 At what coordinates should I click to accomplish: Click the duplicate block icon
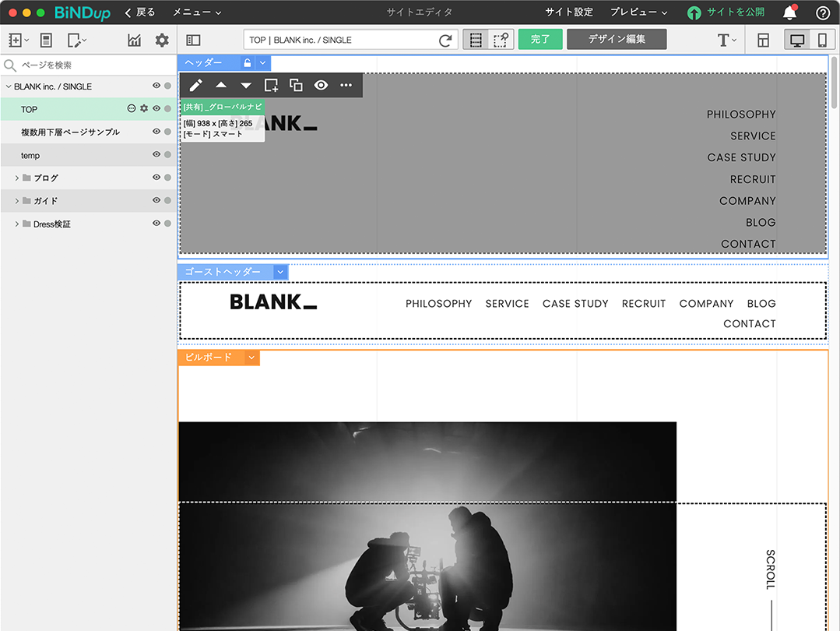(296, 86)
